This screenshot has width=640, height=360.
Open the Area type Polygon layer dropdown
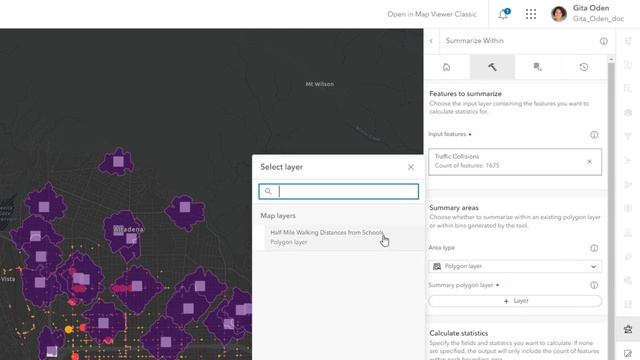[x=515, y=266]
